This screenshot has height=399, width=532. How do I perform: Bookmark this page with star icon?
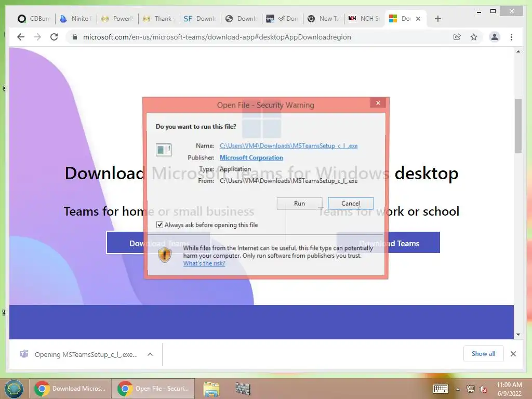[x=474, y=37]
